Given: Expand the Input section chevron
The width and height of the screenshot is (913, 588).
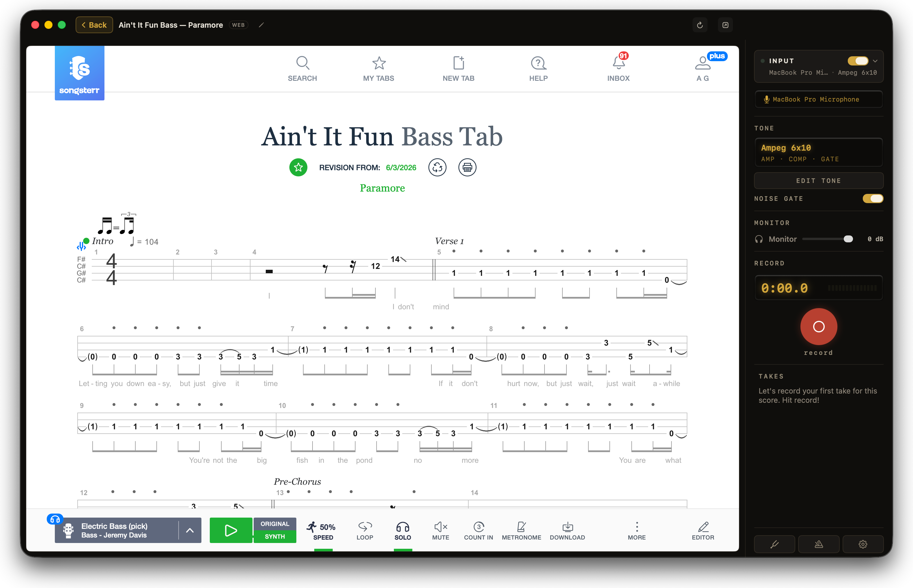Looking at the screenshot, I should coord(875,61).
